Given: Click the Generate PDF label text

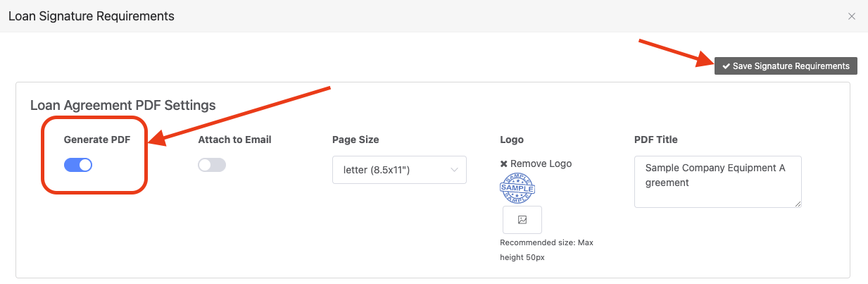Looking at the screenshot, I should pos(97,140).
